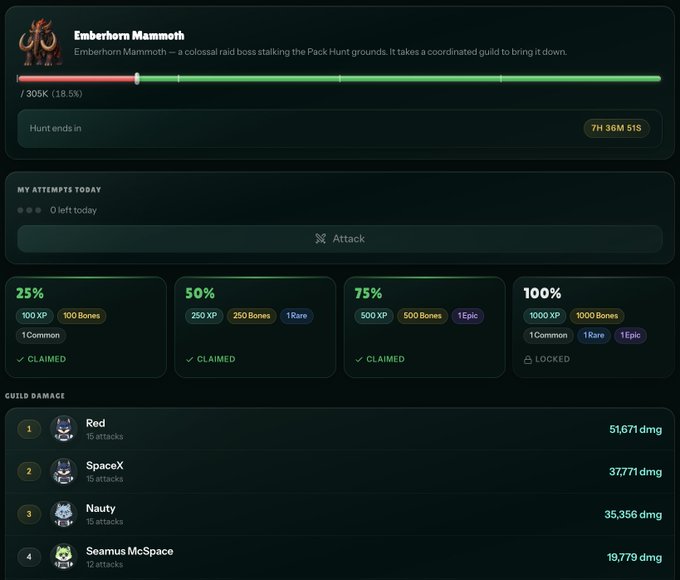Select the 50% milestone heading
The width and height of the screenshot is (680, 580).
point(200,293)
